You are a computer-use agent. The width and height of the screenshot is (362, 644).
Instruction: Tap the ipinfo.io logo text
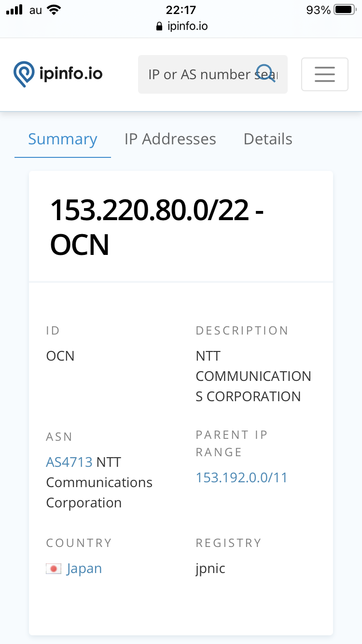[70, 74]
